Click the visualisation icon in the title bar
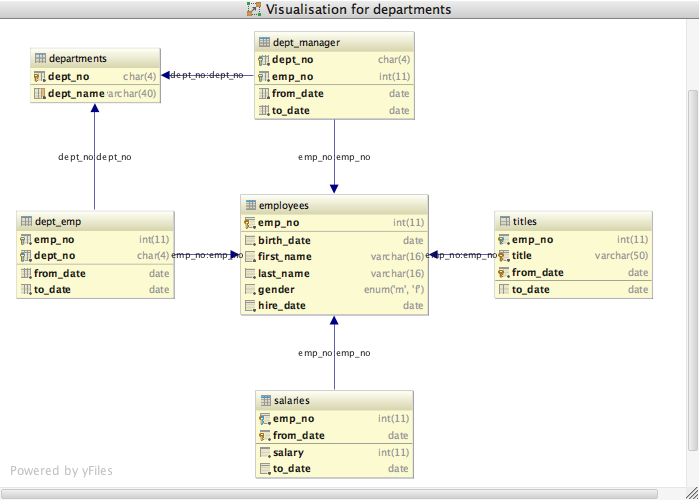This screenshot has height=500, width=699. coord(254,9)
